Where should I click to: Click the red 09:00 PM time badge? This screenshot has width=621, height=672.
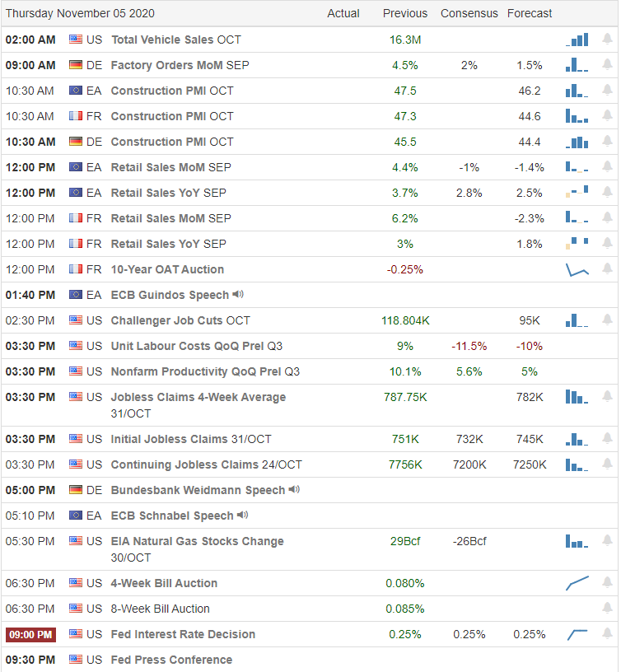[30, 634]
